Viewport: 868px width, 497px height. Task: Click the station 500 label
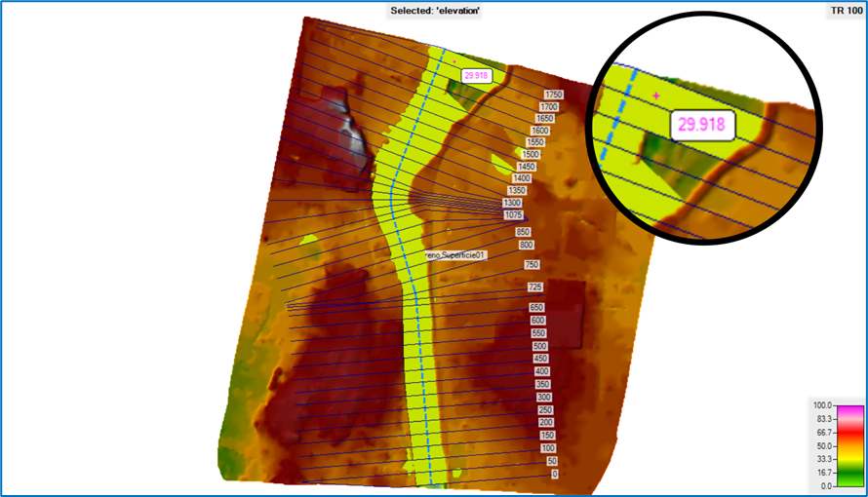tap(540, 346)
